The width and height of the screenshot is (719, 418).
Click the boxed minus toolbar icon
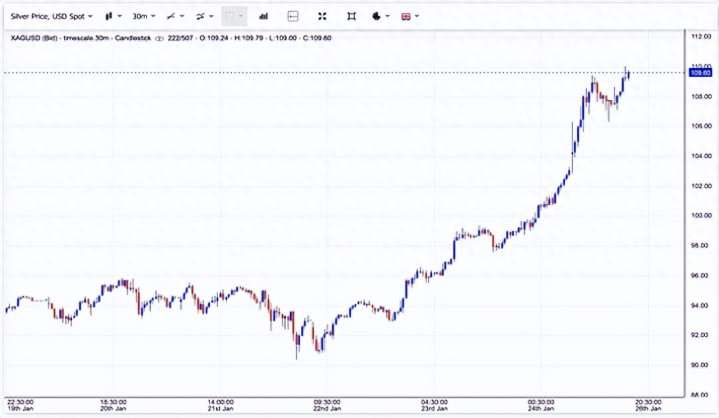292,17
